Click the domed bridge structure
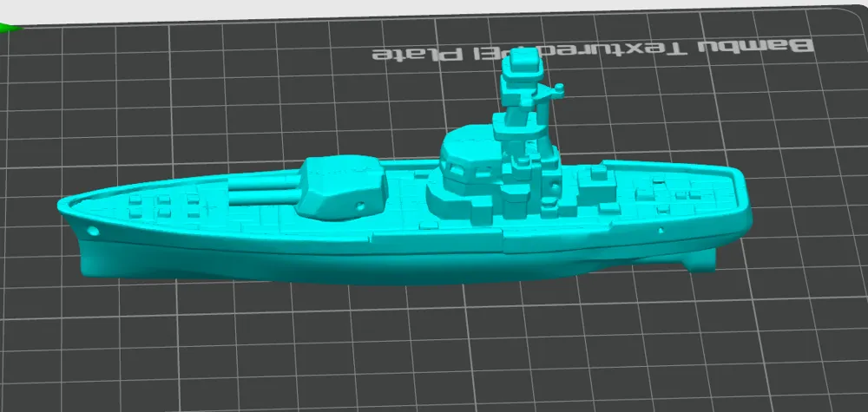The image size is (868, 412). tap(468, 158)
